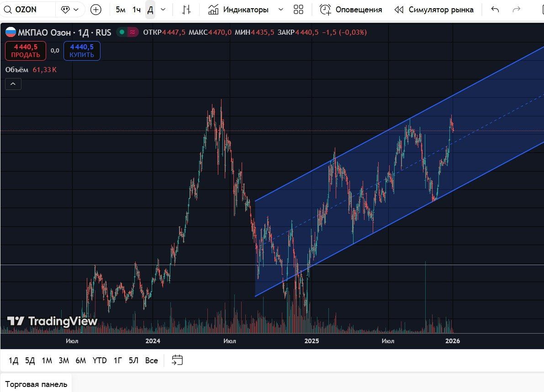Click the −1,5 (−0,03%) change value
The width and height of the screenshot is (544, 392).
coord(344,32)
